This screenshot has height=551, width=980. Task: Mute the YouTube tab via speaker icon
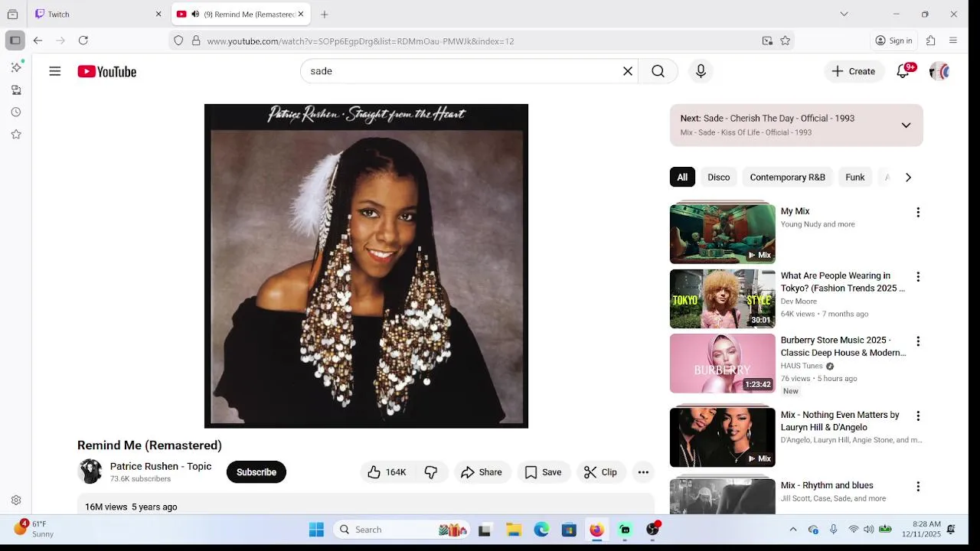click(195, 14)
